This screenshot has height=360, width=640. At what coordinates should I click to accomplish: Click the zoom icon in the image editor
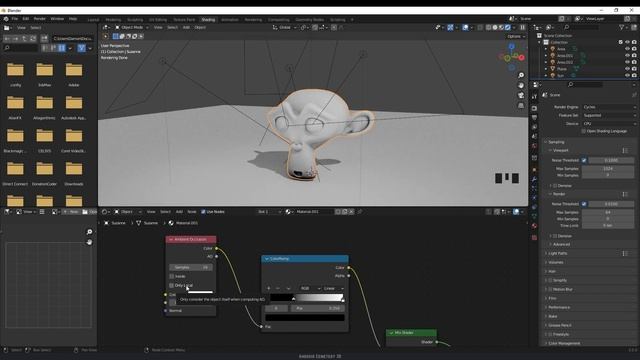click(89, 232)
